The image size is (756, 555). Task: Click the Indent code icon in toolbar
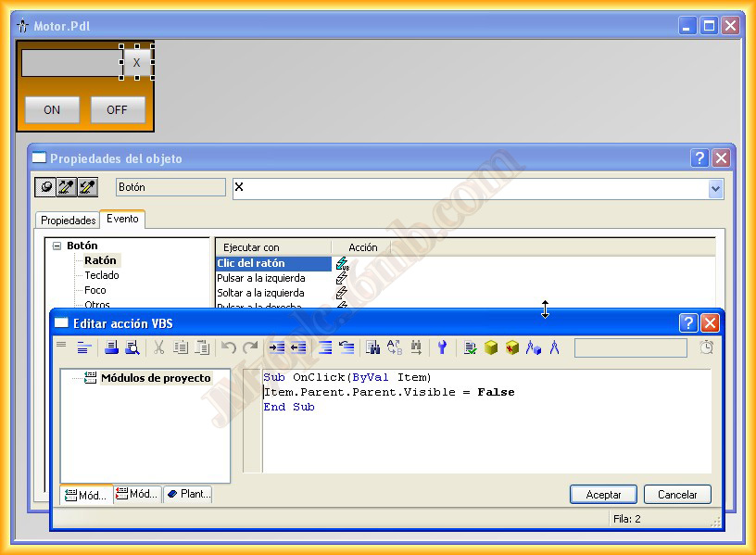pos(277,347)
